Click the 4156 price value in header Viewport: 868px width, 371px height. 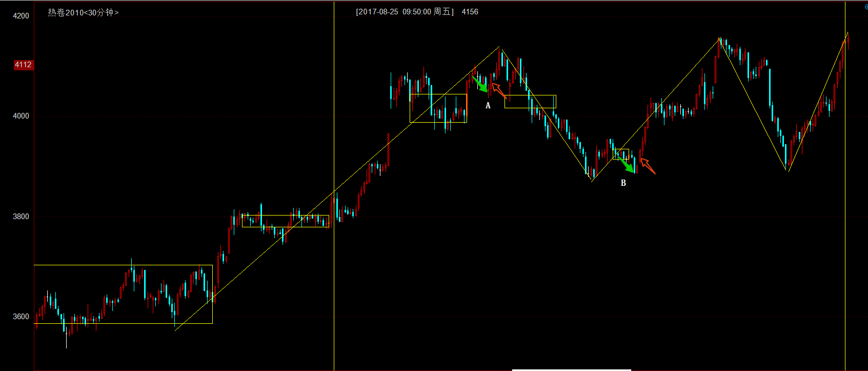[x=470, y=12]
